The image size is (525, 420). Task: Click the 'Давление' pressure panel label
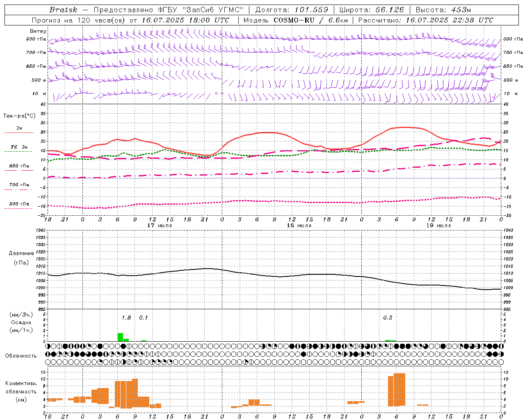pyautogui.click(x=21, y=253)
